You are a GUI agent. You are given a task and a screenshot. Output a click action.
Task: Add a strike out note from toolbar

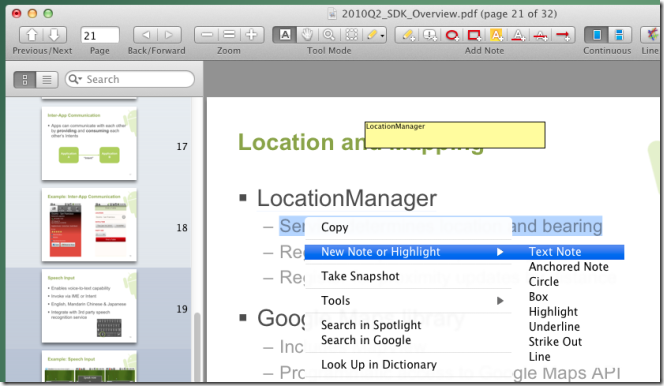[540, 35]
